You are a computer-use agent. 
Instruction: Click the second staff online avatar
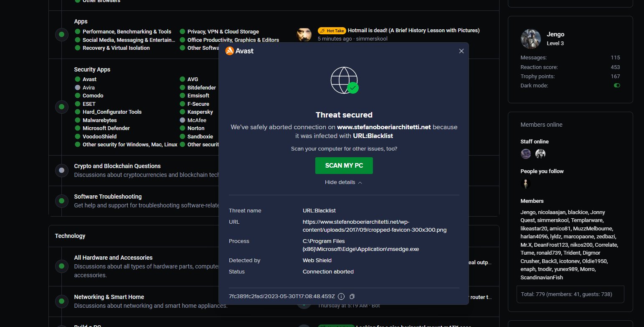click(x=540, y=153)
